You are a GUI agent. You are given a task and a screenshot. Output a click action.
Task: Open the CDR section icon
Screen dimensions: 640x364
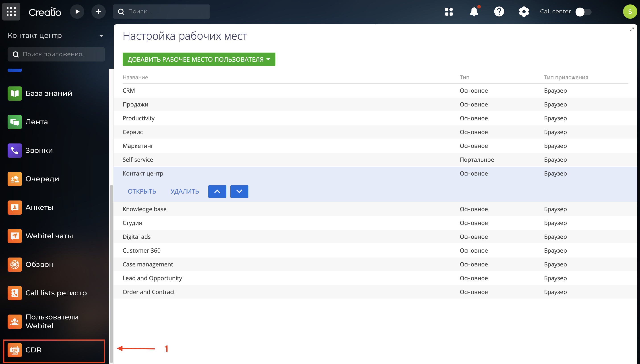click(x=14, y=350)
